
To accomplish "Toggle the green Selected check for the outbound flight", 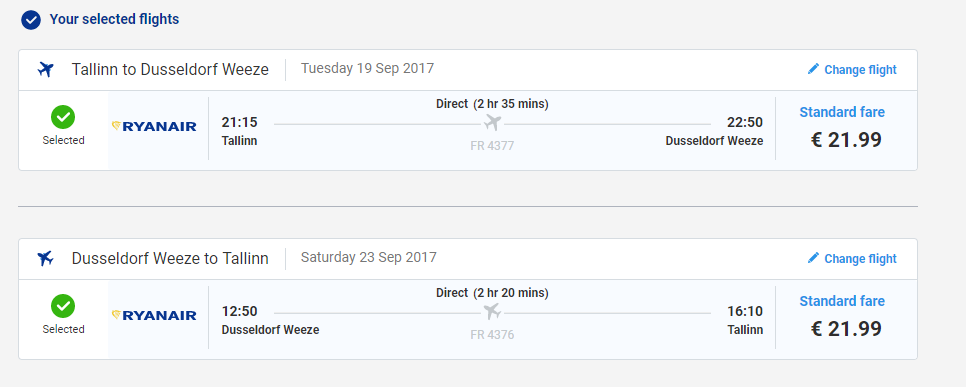I will [x=63, y=117].
